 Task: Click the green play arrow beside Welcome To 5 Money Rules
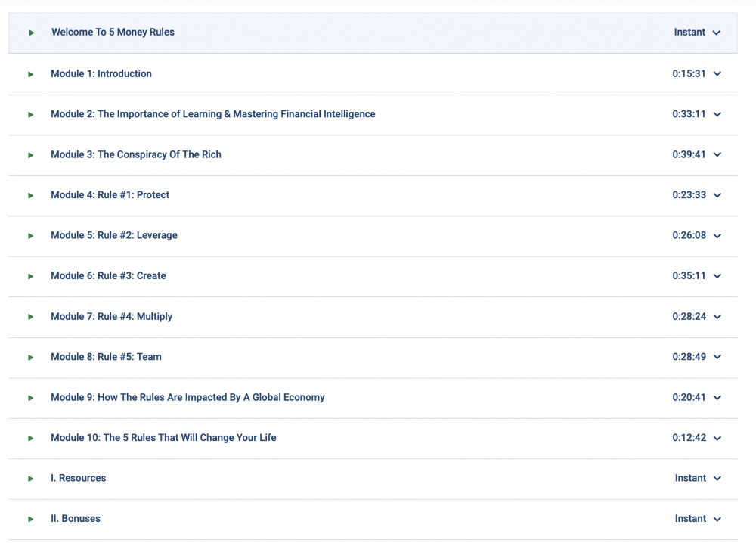[x=31, y=33]
